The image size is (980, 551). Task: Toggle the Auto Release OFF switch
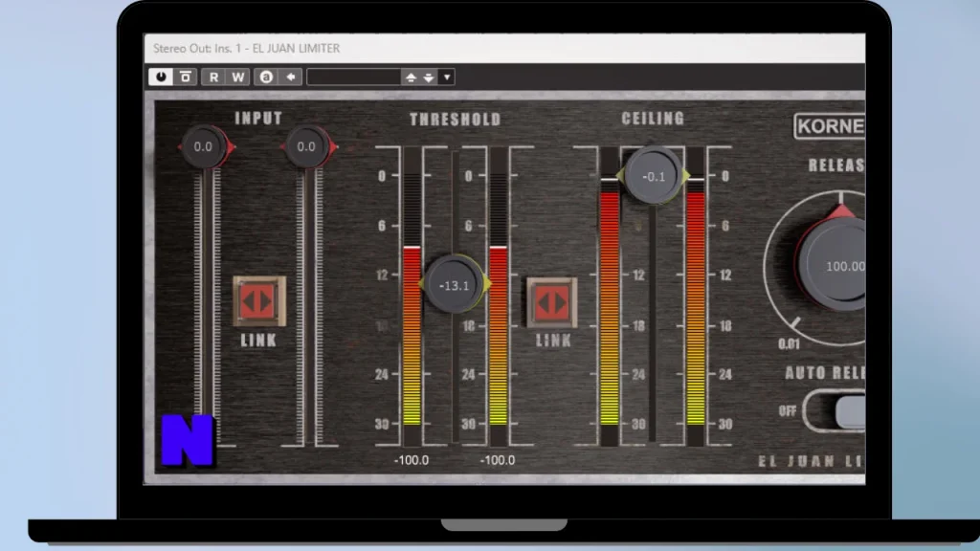[x=835, y=411]
